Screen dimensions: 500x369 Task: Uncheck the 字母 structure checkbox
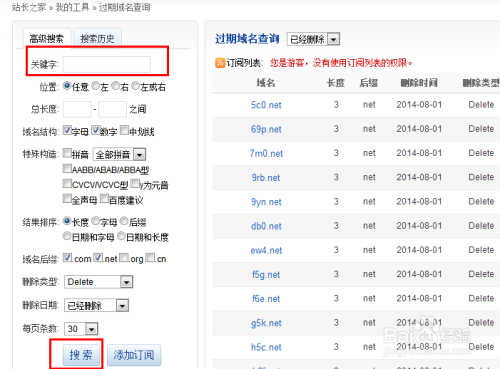click(x=67, y=130)
